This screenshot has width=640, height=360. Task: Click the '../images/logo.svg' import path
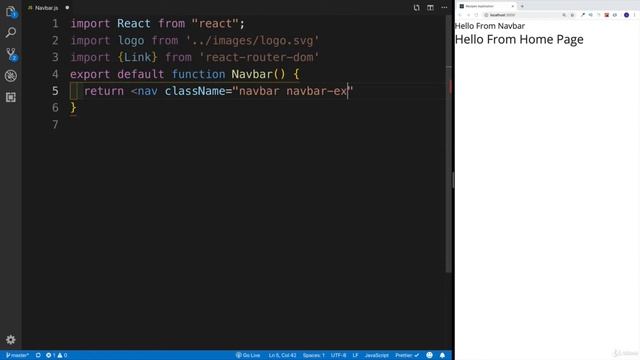252,41
